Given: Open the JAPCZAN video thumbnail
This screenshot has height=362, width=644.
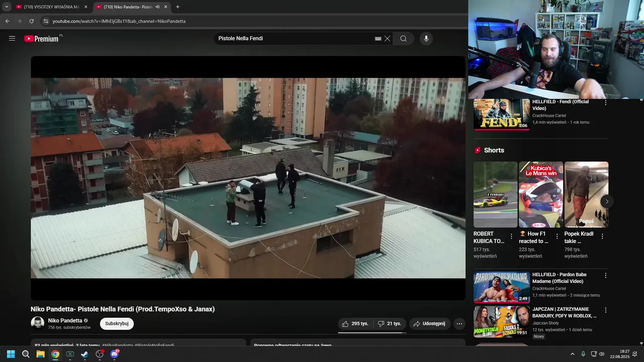Looking at the screenshot, I should pos(502,322).
